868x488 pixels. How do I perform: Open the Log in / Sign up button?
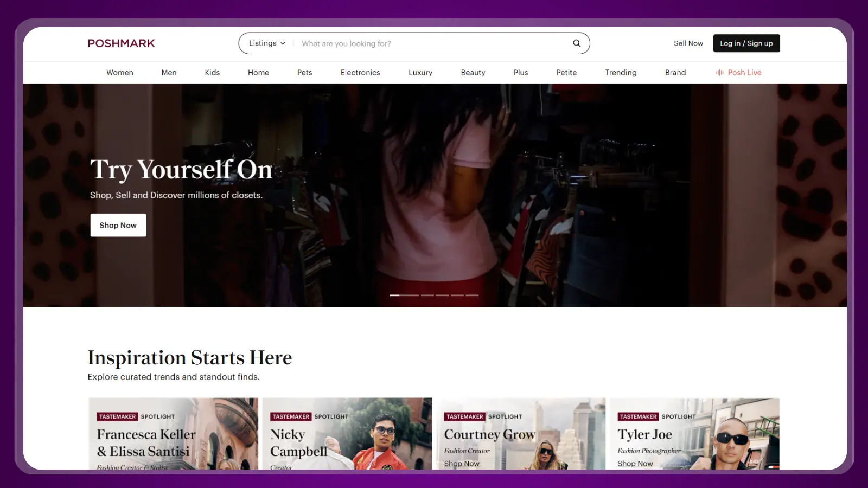746,43
